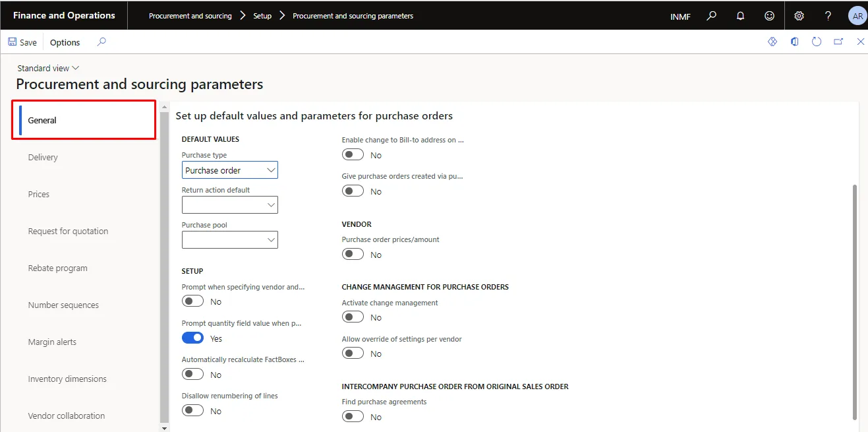
Task: Open the Vendor collaboration tab
Action: point(67,416)
